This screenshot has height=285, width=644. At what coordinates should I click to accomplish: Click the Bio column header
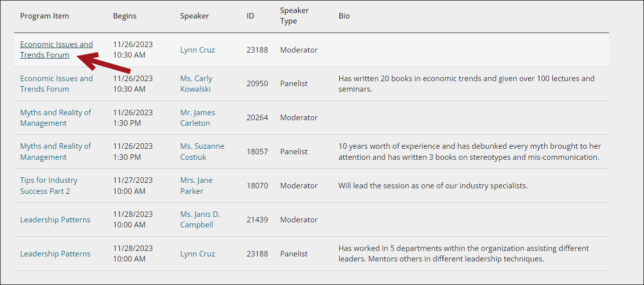point(344,16)
